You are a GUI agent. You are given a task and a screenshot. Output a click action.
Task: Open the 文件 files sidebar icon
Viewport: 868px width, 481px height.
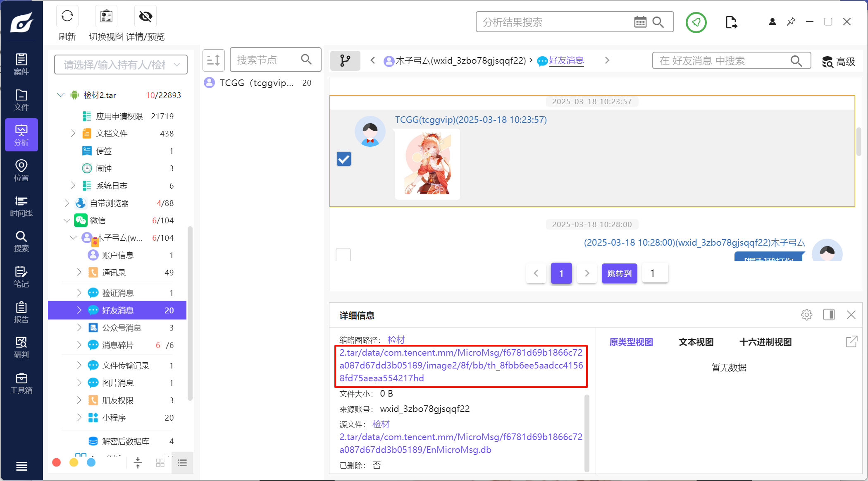tap(21, 100)
